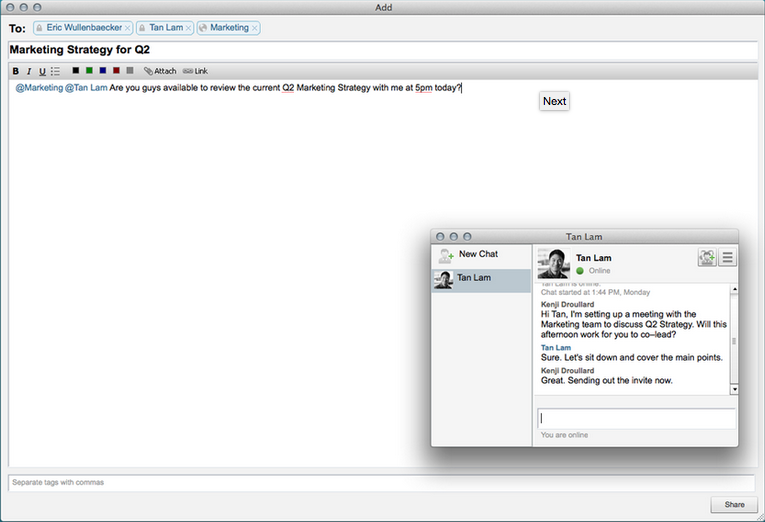This screenshot has height=522, width=765.
Task: Pick the red text color swatch
Action: point(116,71)
